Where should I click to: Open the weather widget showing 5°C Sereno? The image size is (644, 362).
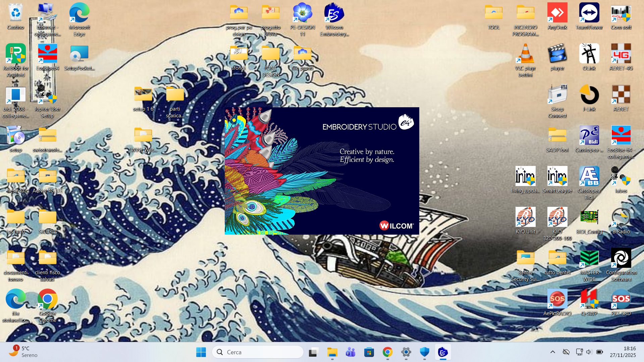(23, 352)
